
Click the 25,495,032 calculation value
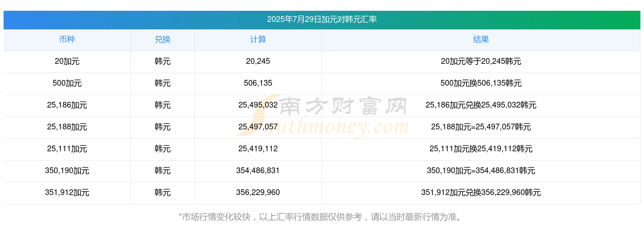(x=258, y=105)
